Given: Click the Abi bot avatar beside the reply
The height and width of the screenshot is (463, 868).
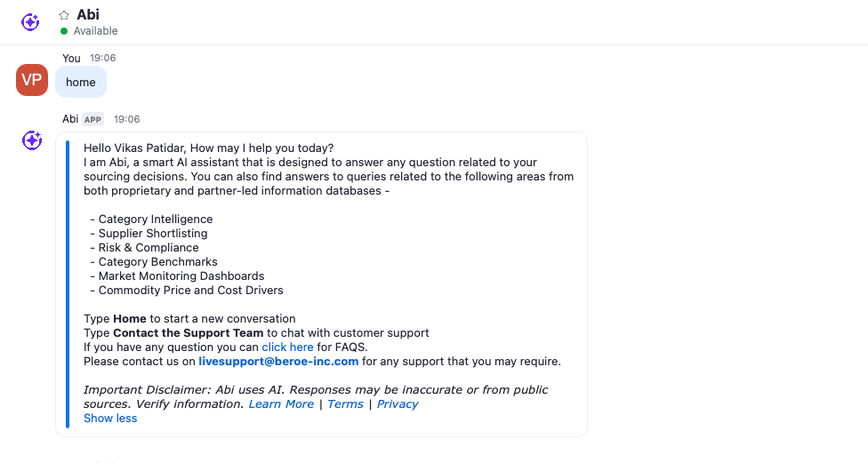Looking at the screenshot, I should click(32, 140).
